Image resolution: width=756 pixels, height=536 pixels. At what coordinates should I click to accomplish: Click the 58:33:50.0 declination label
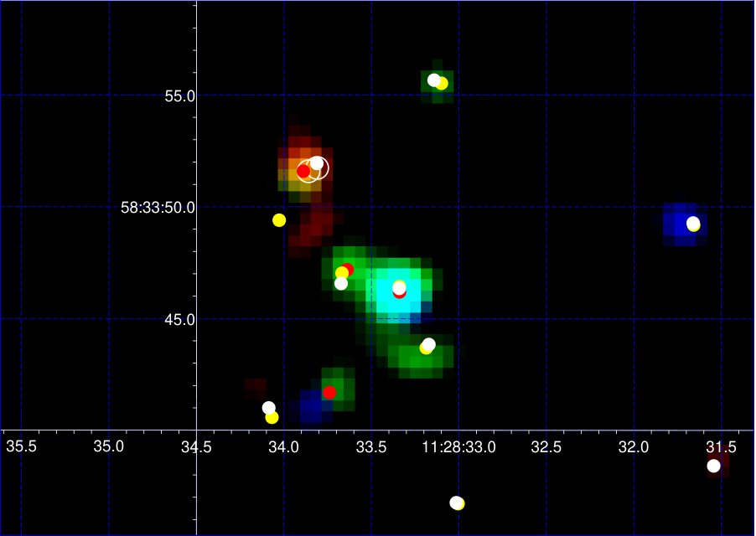point(158,208)
